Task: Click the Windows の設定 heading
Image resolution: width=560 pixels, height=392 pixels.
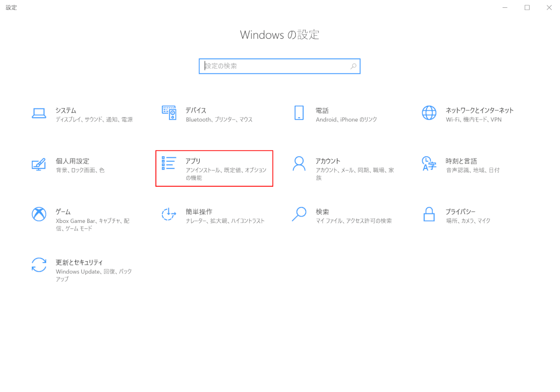Action: pyautogui.click(x=280, y=35)
